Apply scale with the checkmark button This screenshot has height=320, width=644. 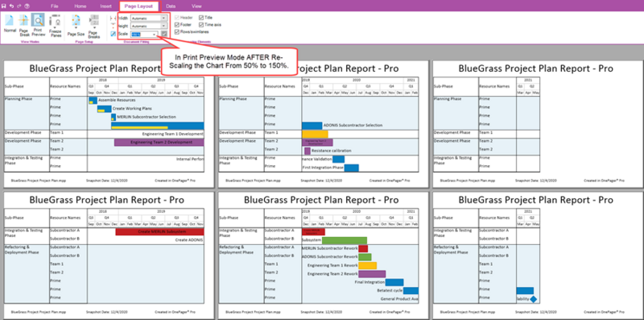click(164, 34)
